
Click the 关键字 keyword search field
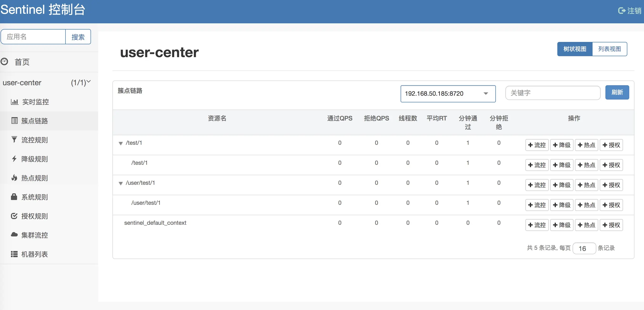point(553,93)
